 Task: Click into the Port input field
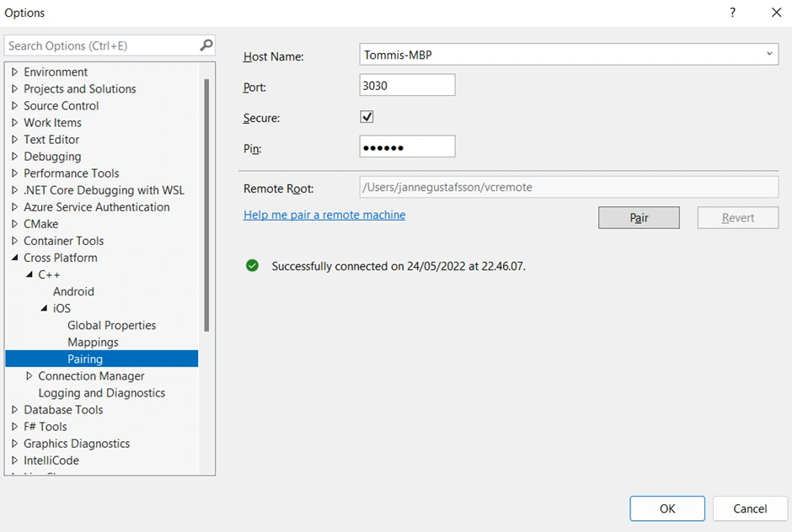tap(407, 85)
